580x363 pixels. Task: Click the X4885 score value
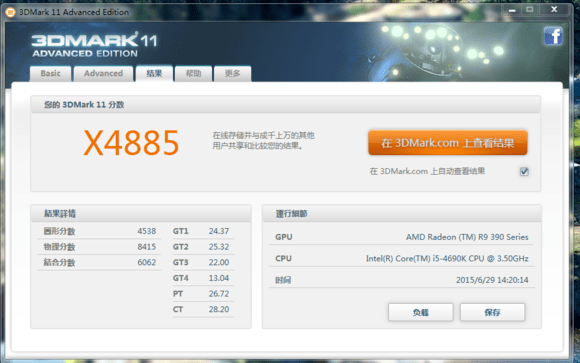tap(131, 142)
